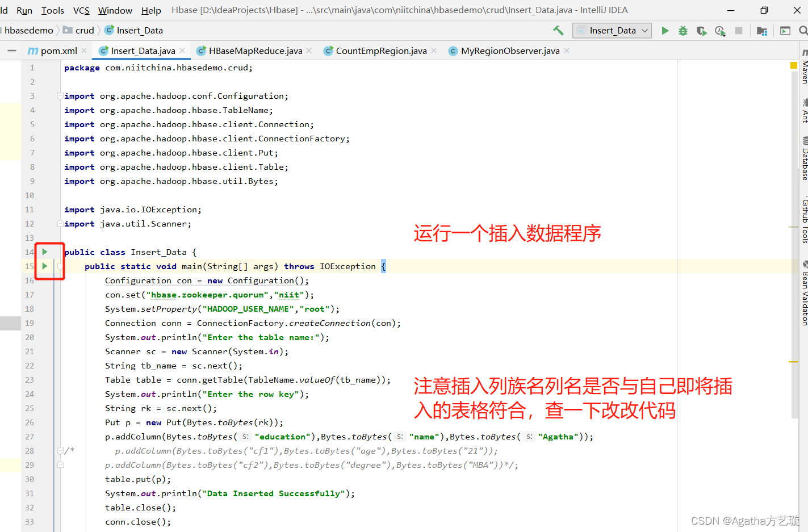Click "Data Inserted Successfully" string on line 31
This screenshot has height=532, width=808.
[274, 493]
